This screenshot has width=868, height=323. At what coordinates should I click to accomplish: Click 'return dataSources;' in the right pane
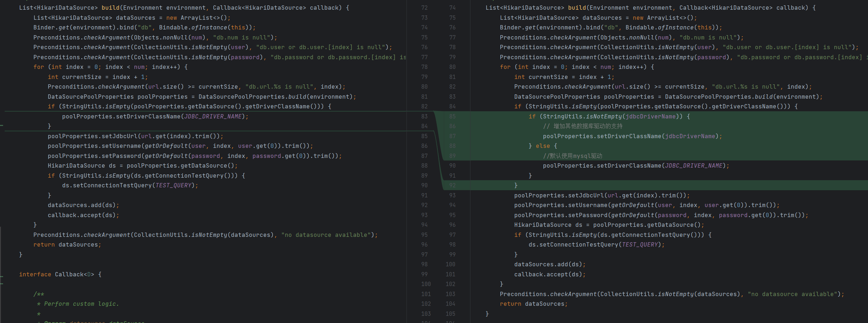pyautogui.click(x=534, y=304)
